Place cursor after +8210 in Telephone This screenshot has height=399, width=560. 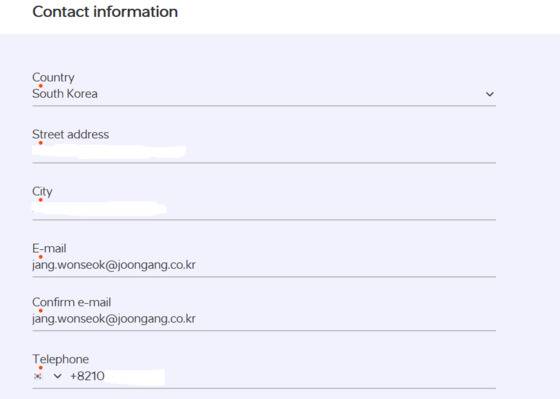105,376
